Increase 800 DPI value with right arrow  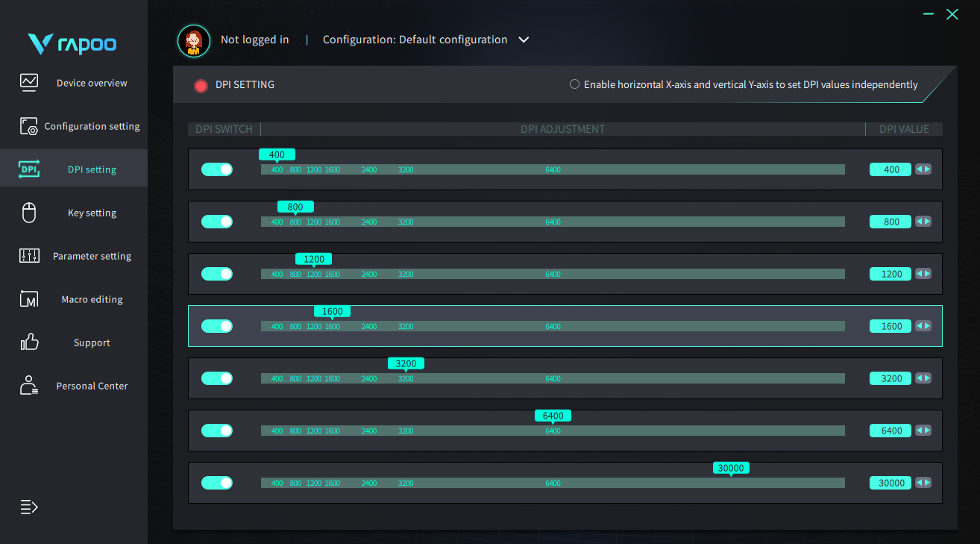(927, 222)
